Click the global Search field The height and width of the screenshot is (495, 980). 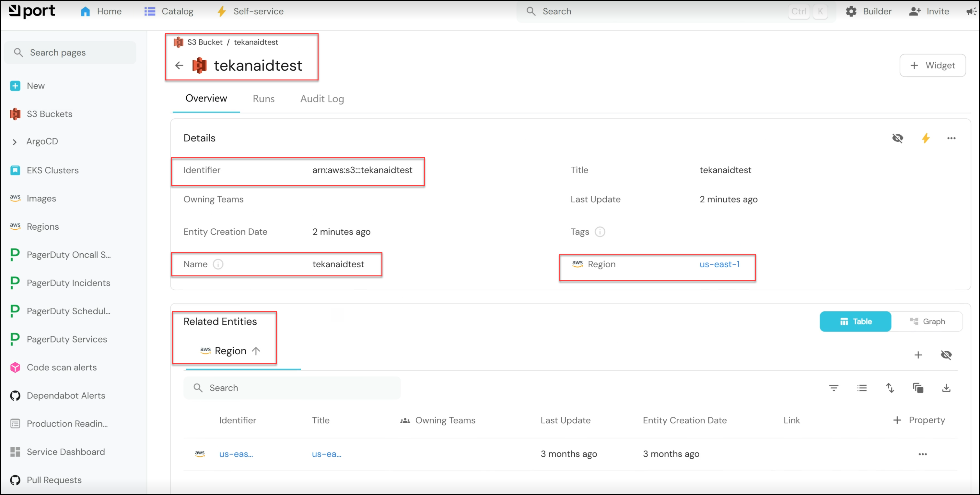point(675,11)
